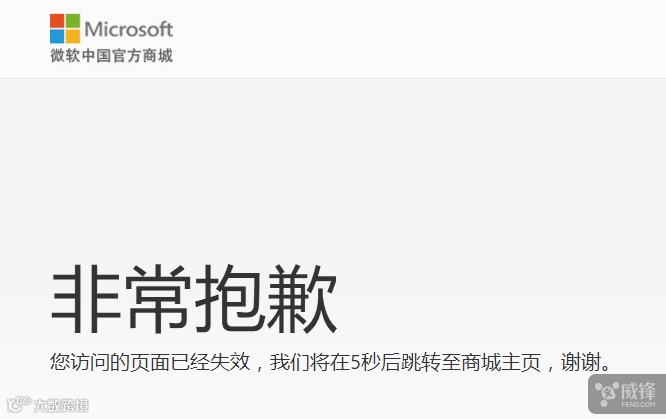
Task: Click the 大数跨境 watermark text
Action: point(61,405)
